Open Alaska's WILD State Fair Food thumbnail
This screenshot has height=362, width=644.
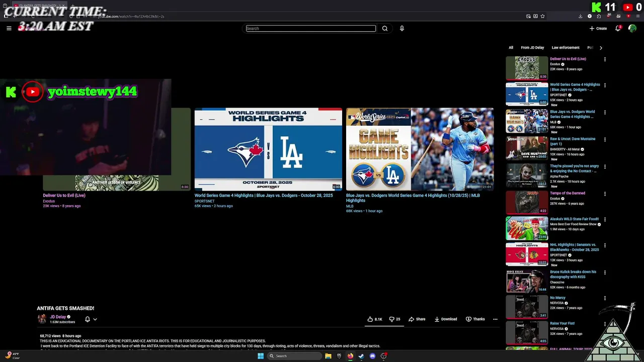pos(527,228)
